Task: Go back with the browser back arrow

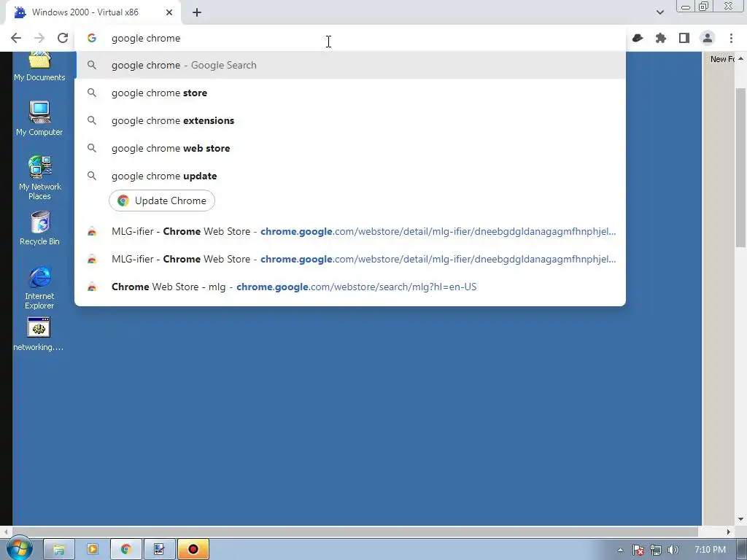Action: 16,38
